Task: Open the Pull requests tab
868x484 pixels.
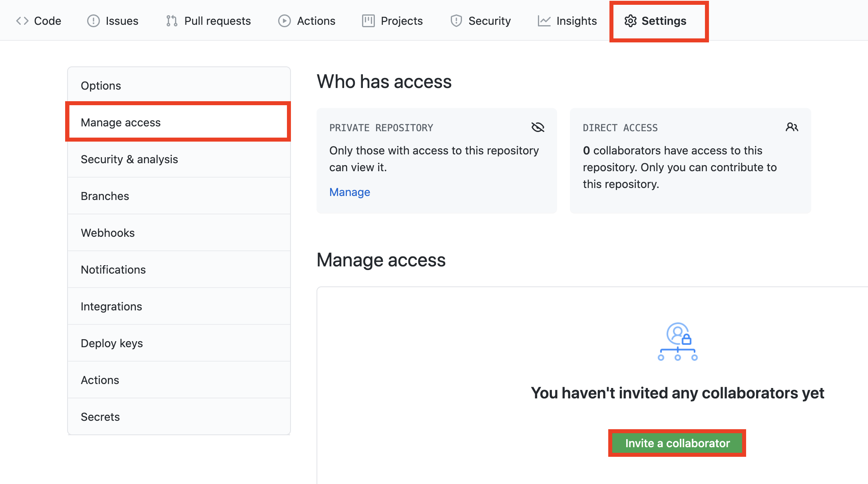Action: tap(217, 21)
